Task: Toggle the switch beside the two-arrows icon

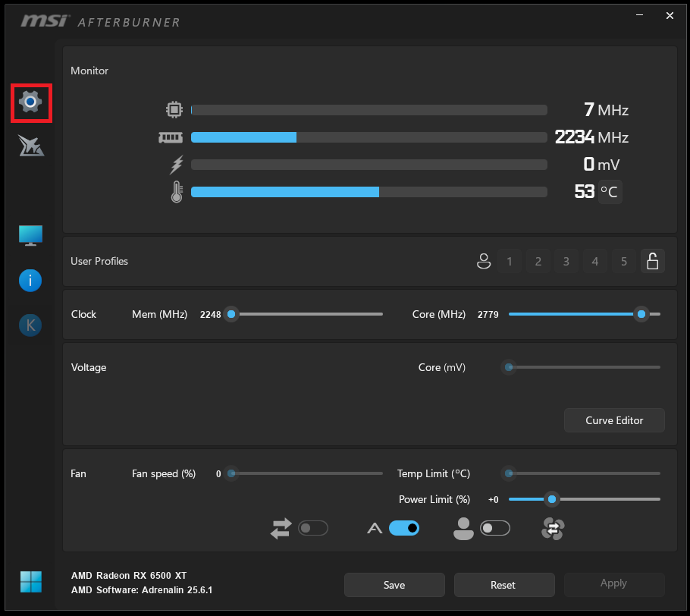Action: (313, 528)
